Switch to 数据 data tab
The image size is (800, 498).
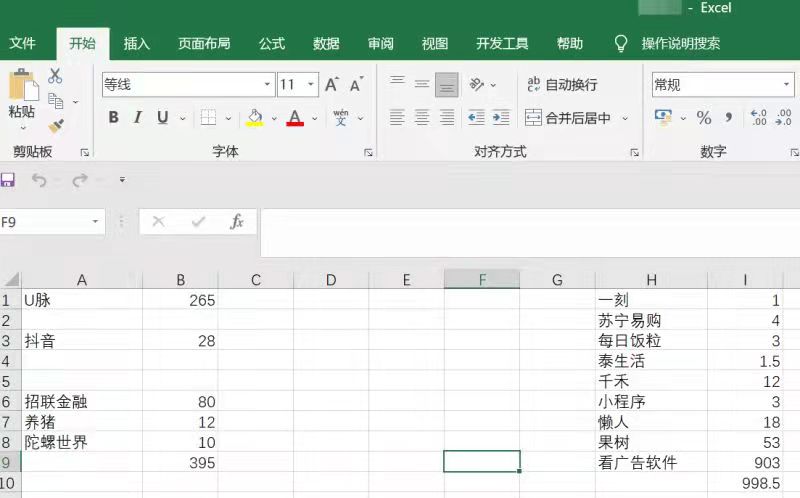(x=327, y=43)
